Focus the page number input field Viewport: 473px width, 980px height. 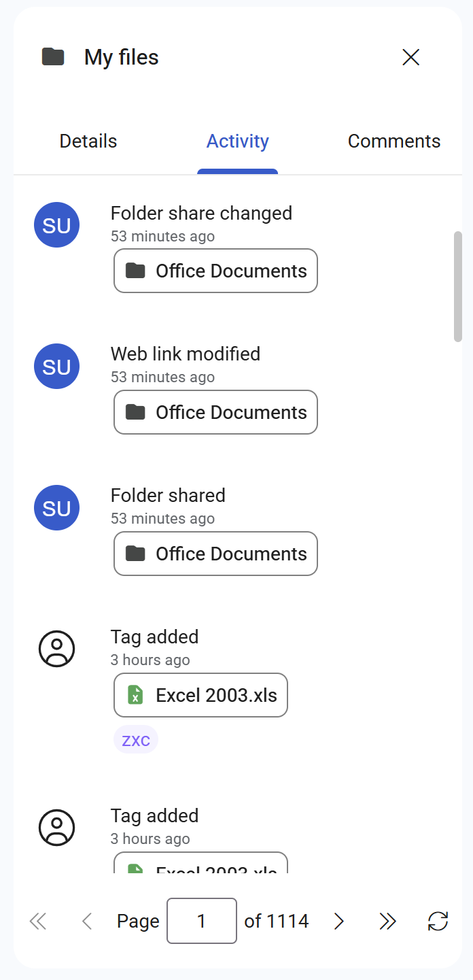click(x=202, y=921)
